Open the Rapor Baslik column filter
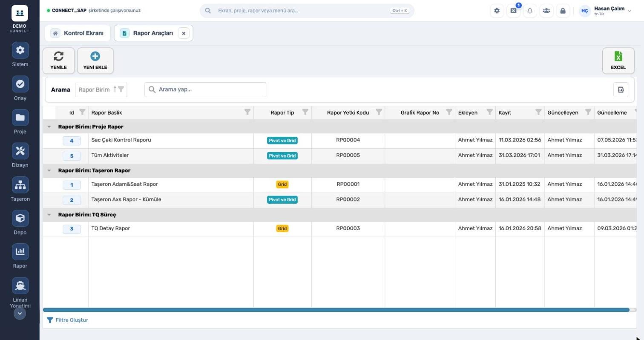Image resolution: width=644 pixels, height=340 pixels. 247,112
